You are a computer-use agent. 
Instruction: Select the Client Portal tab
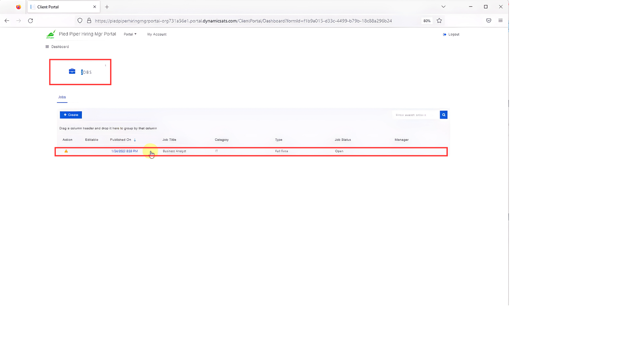click(64, 7)
